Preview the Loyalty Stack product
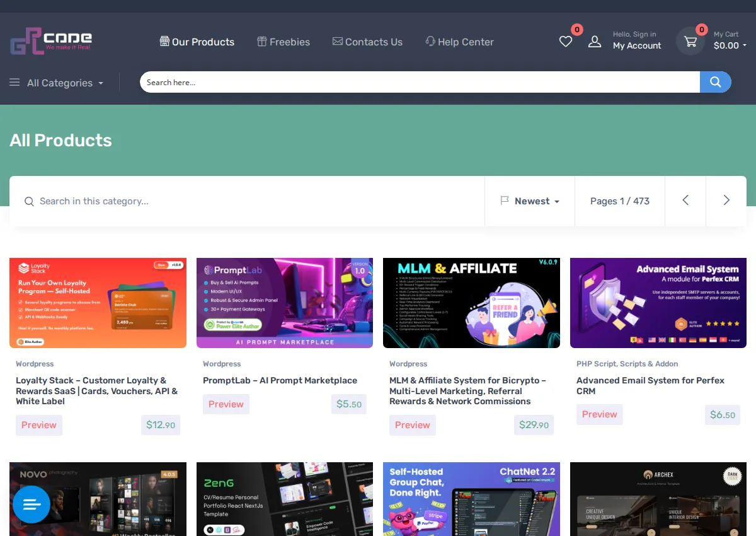This screenshot has width=756, height=536. 39,425
